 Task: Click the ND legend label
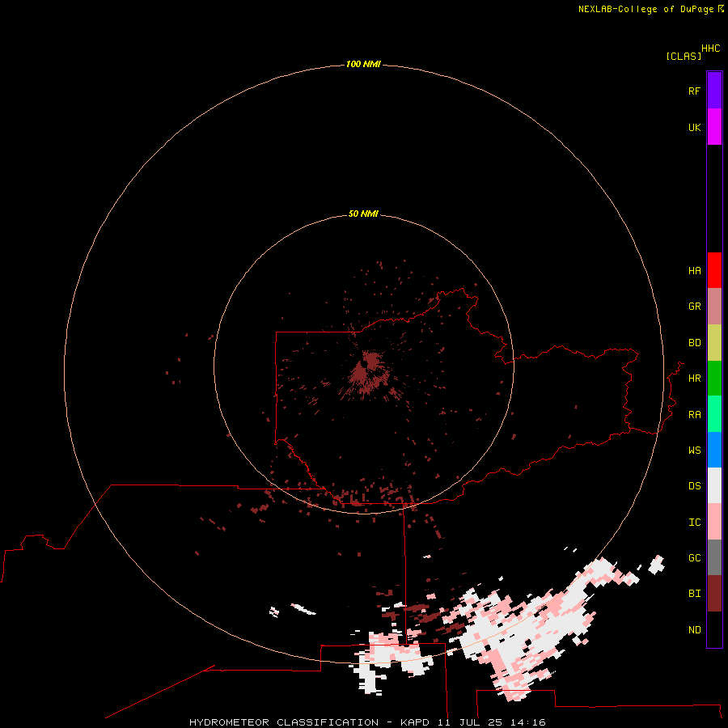coord(694,629)
